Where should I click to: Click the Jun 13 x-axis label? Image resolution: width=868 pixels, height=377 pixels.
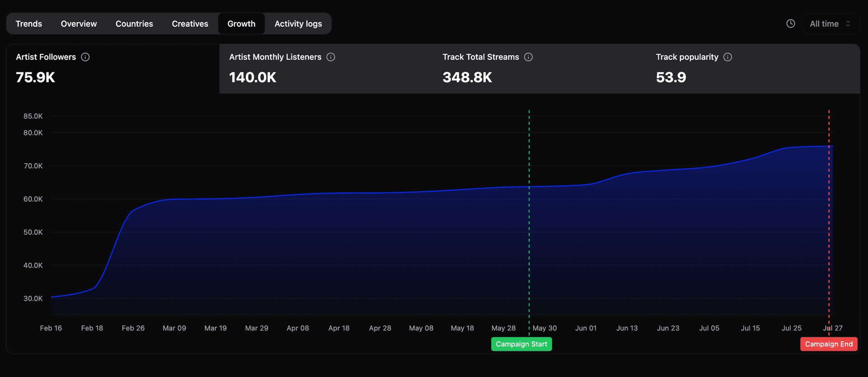coord(627,328)
